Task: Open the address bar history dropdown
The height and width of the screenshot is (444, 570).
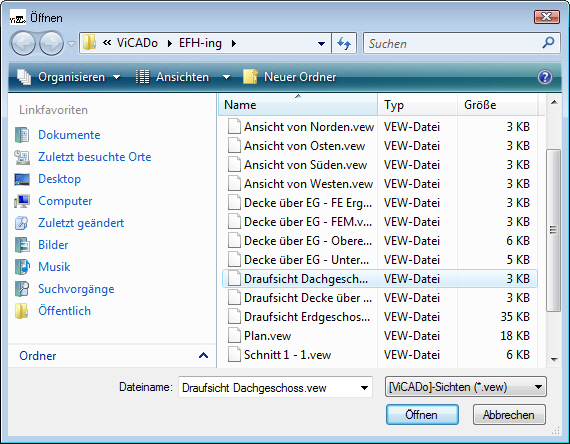Action: 321,44
